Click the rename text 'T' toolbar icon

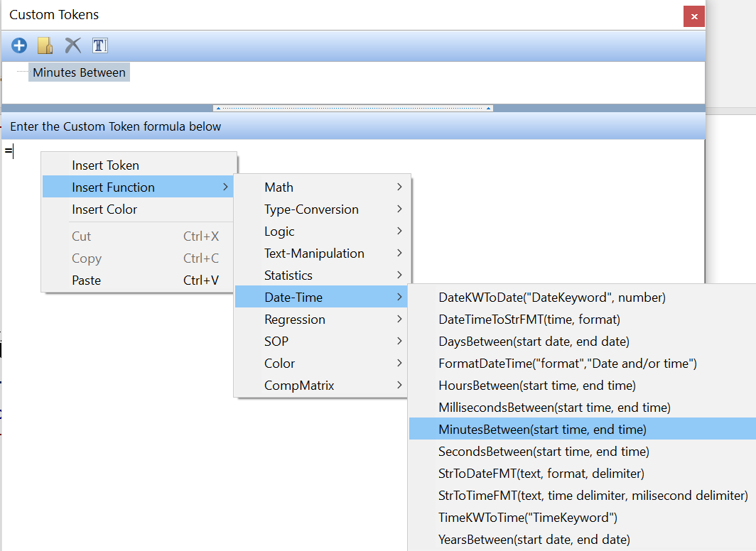click(100, 46)
